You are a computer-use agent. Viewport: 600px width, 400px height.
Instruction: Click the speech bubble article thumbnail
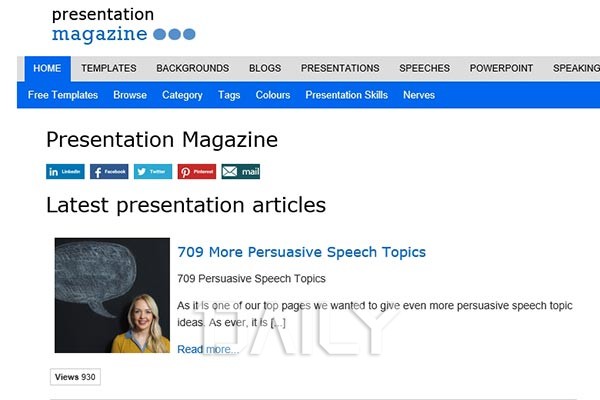112,295
